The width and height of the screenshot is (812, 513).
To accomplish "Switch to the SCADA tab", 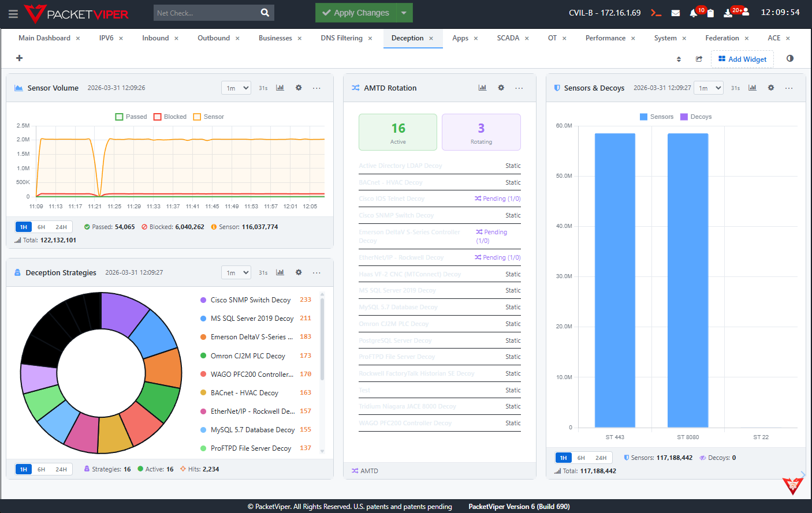I will tap(508, 38).
